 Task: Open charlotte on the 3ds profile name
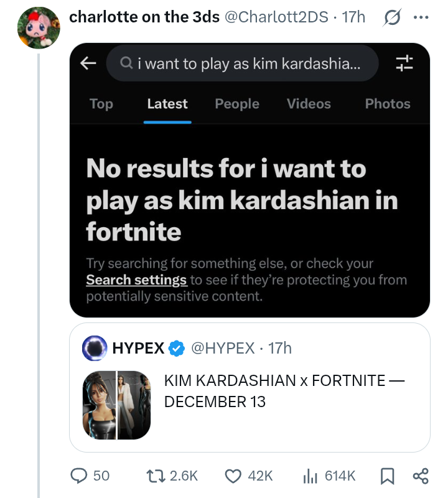[x=144, y=17]
